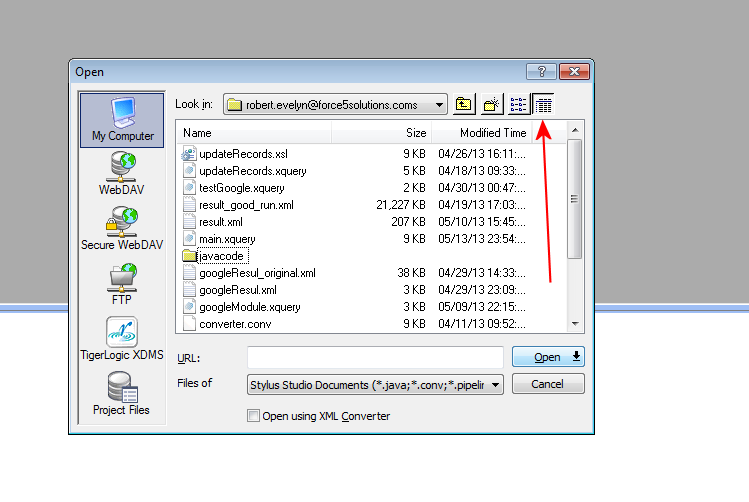This screenshot has width=749, height=502.
Task: Select the FTP location icon
Action: 122,280
